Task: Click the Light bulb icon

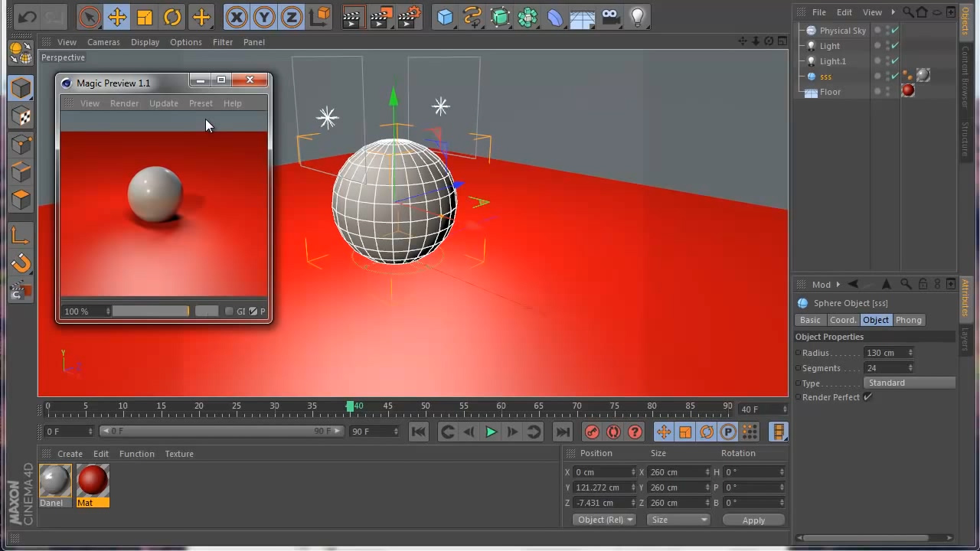Action: [x=637, y=17]
